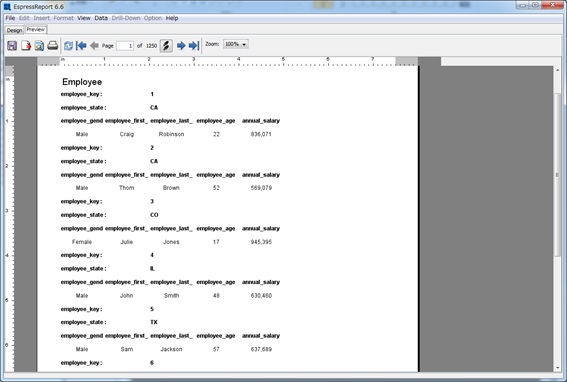Click the vertical scrollbar thumb
The image size is (567, 382).
pyautogui.click(x=557, y=175)
